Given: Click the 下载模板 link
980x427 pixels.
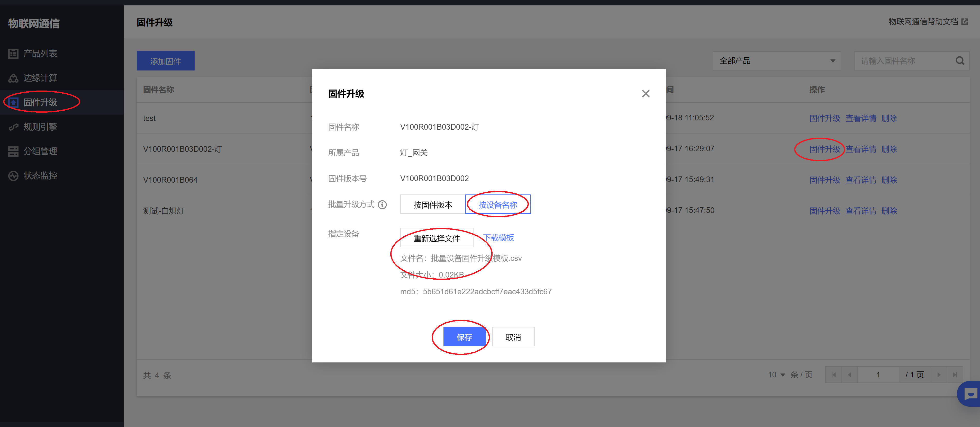Looking at the screenshot, I should tap(498, 238).
